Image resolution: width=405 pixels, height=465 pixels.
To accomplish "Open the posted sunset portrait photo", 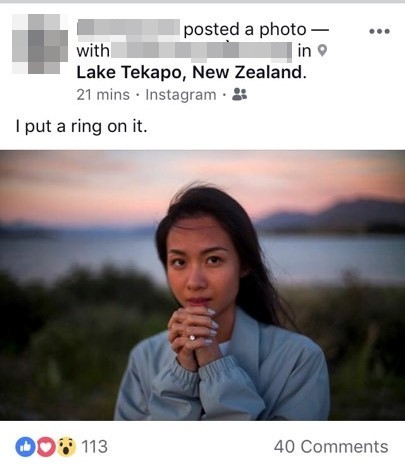I will pyautogui.click(x=202, y=285).
